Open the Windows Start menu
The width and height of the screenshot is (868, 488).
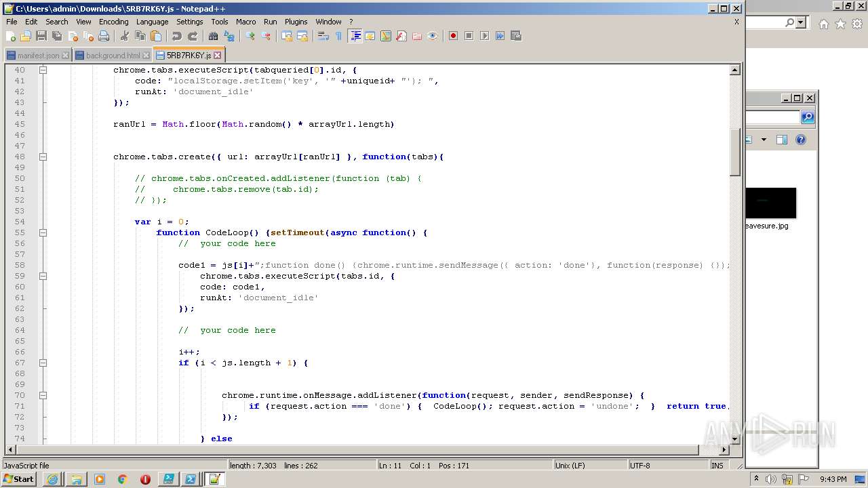click(x=19, y=479)
